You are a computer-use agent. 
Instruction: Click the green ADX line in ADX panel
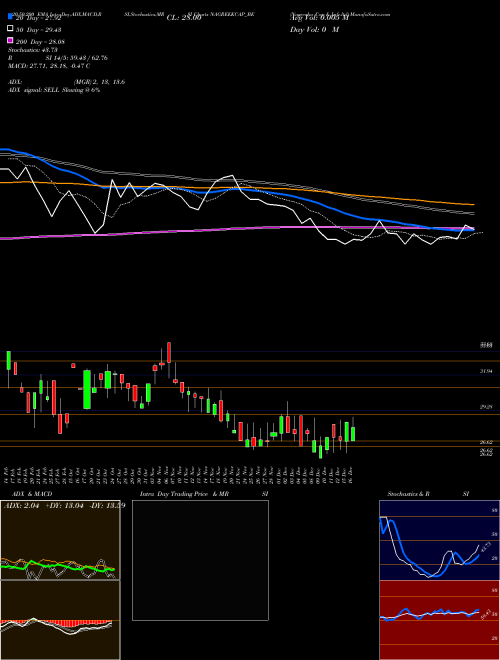tap(57, 567)
